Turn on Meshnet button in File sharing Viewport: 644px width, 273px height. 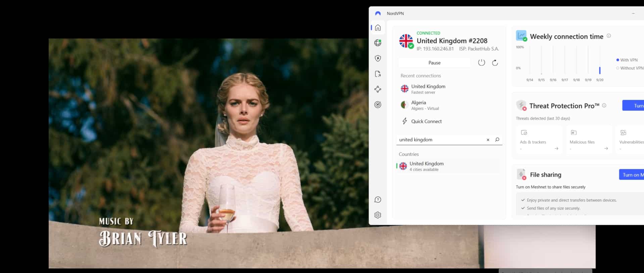pyautogui.click(x=632, y=174)
